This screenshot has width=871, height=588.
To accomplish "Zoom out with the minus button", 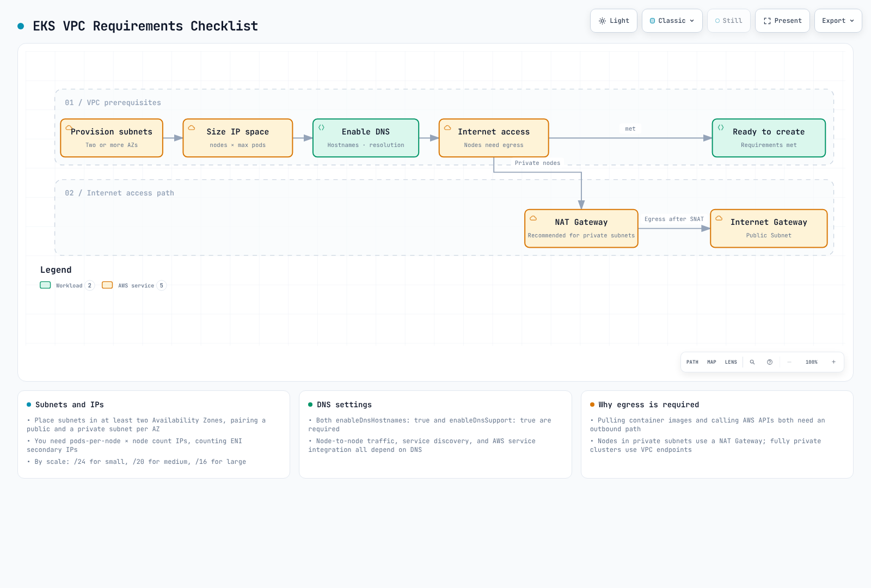I will [x=789, y=362].
